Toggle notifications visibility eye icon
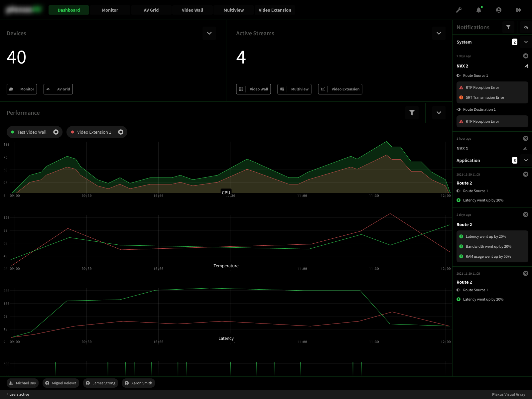The height and width of the screenshot is (399, 532). [x=526, y=27]
